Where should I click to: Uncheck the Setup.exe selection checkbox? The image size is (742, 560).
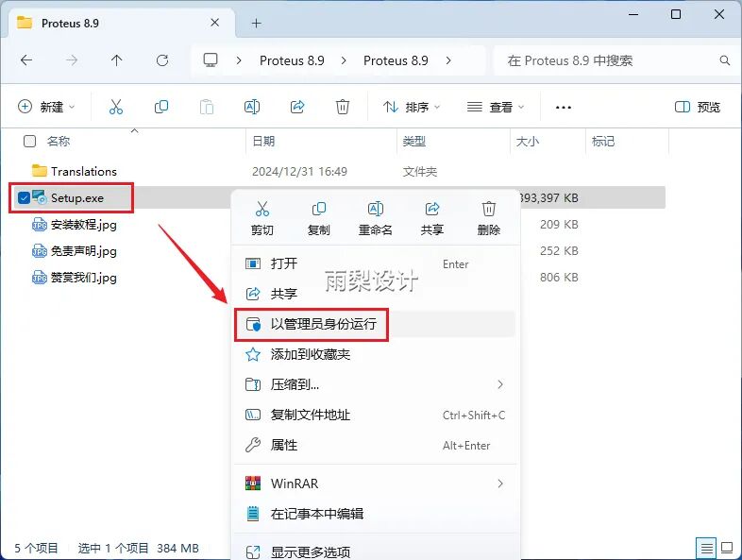pyautogui.click(x=25, y=197)
